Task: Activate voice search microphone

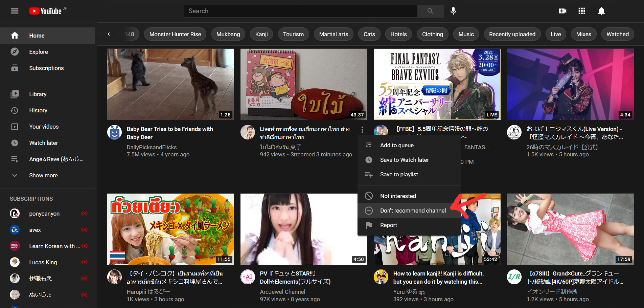Action: [x=453, y=11]
